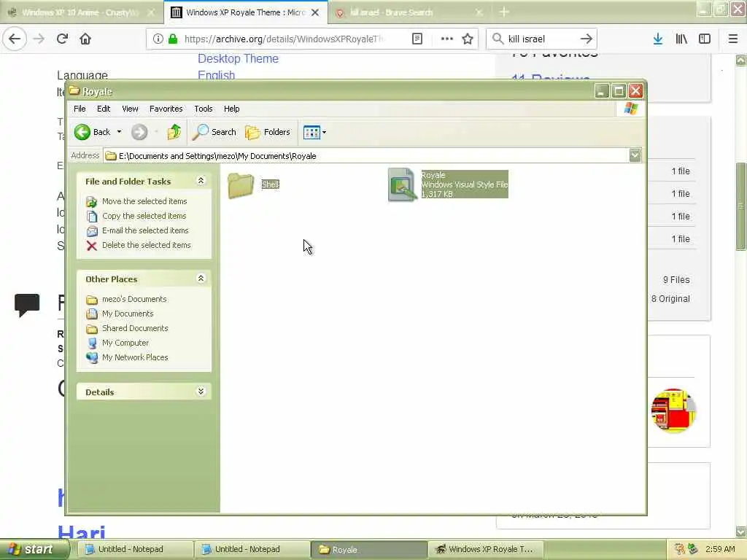Open the Help menu in Explorer
Viewport: 747px width, 560px height.
point(231,109)
